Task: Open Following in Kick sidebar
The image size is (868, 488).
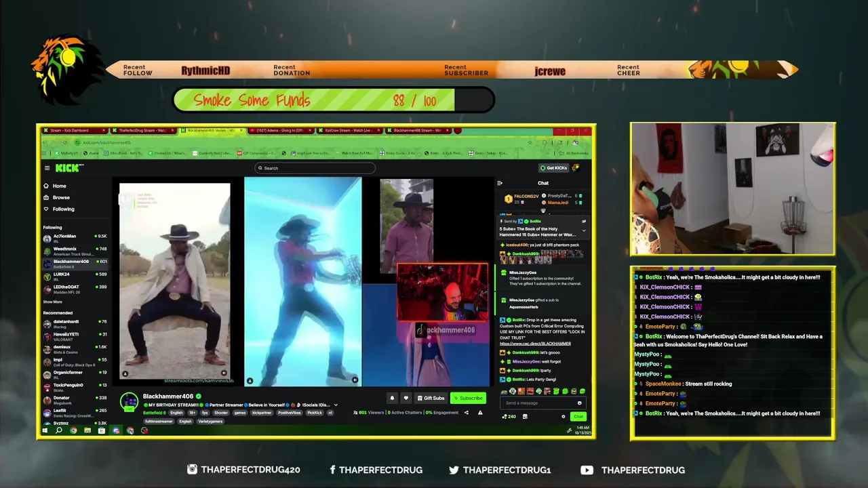Action: (59, 209)
